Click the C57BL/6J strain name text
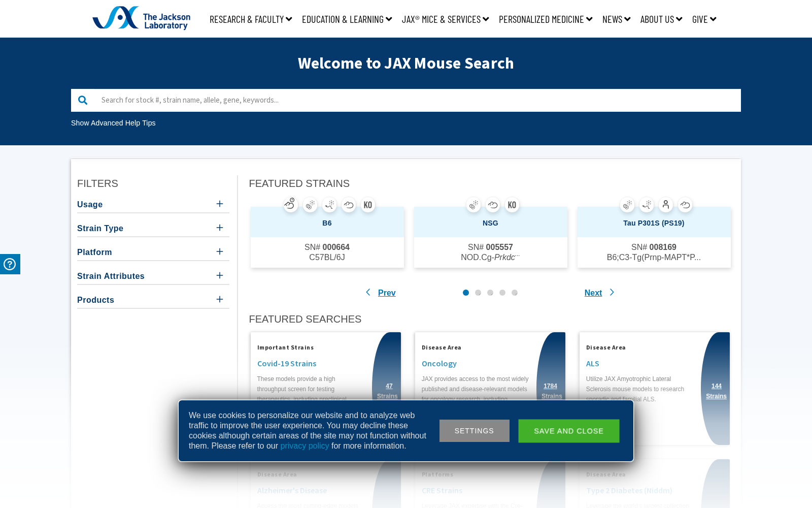 coord(327,258)
